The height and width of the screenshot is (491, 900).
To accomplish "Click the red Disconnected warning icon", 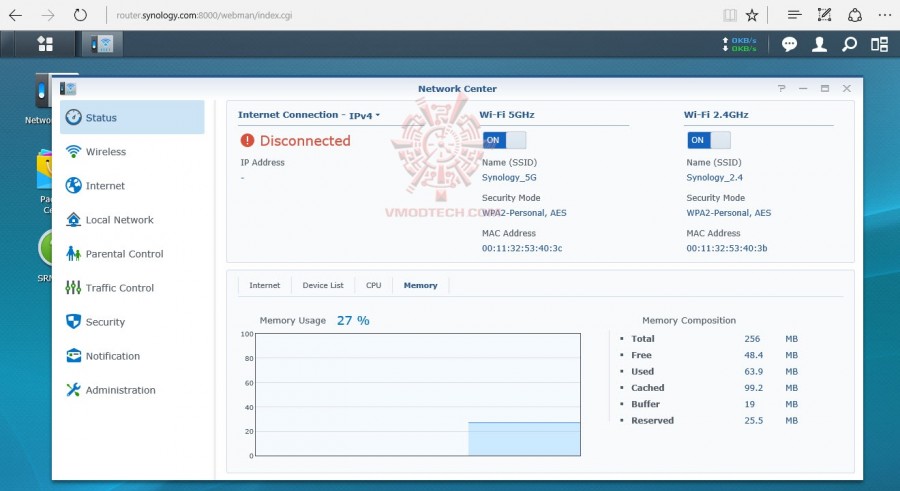I will [x=247, y=141].
